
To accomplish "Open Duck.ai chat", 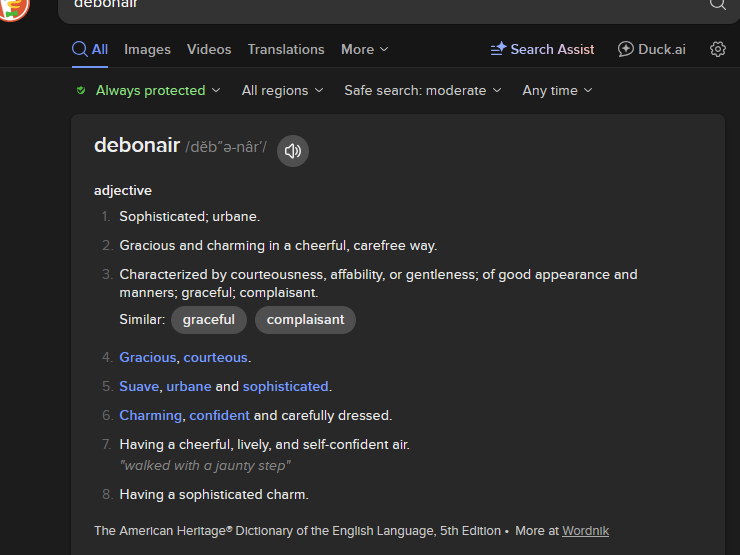I will pyautogui.click(x=652, y=49).
